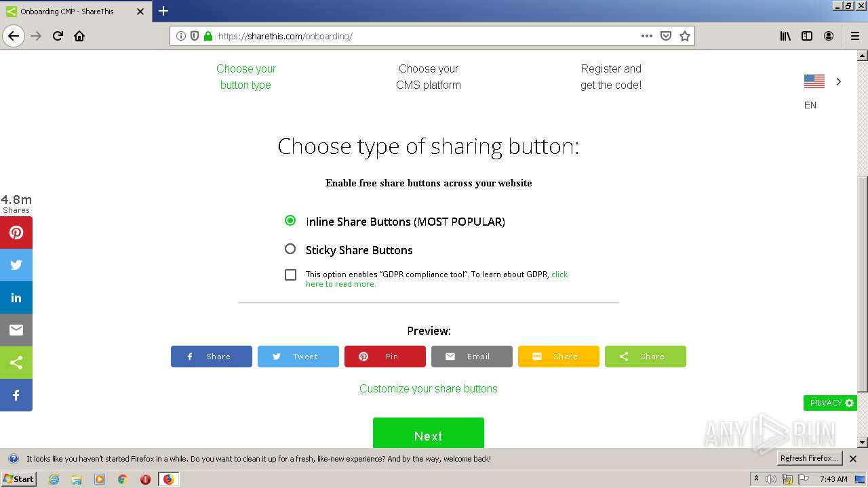Go back with the browser back arrow

coord(14,36)
